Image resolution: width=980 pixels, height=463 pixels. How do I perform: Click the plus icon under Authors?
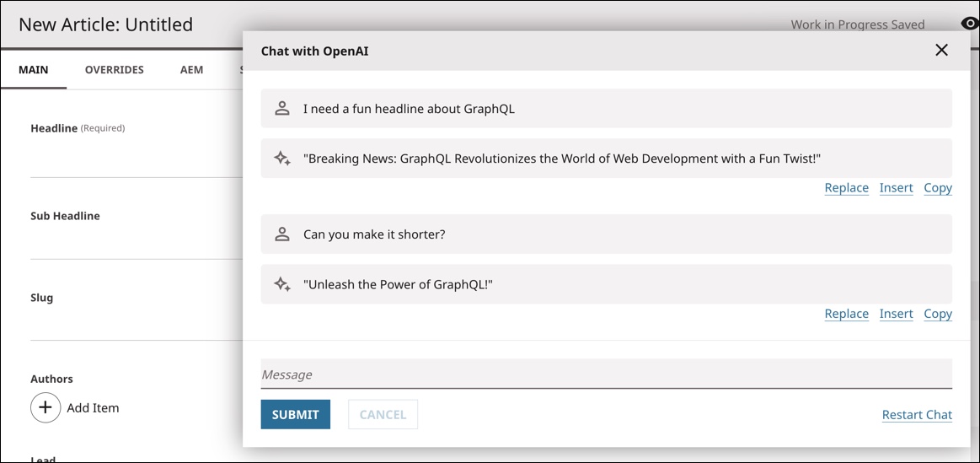(46, 408)
